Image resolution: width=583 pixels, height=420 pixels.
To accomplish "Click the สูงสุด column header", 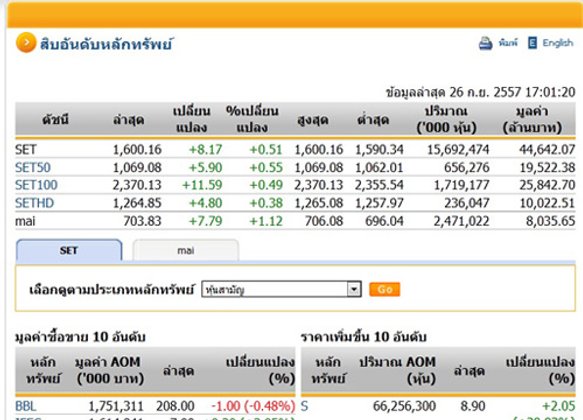I will point(313,120).
